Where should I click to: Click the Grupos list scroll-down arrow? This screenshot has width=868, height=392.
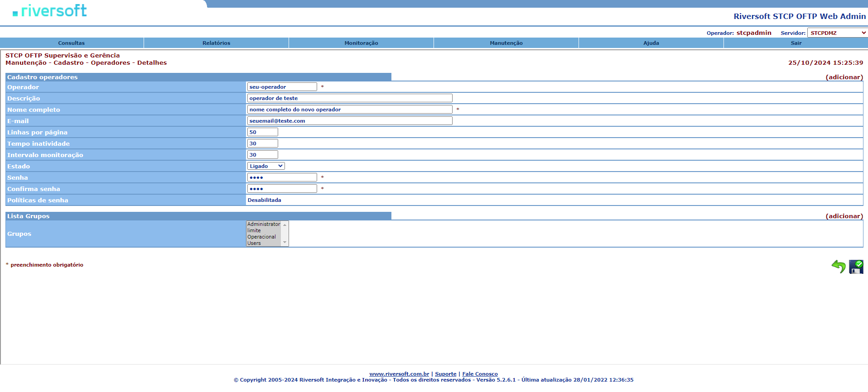coord(285,243)
